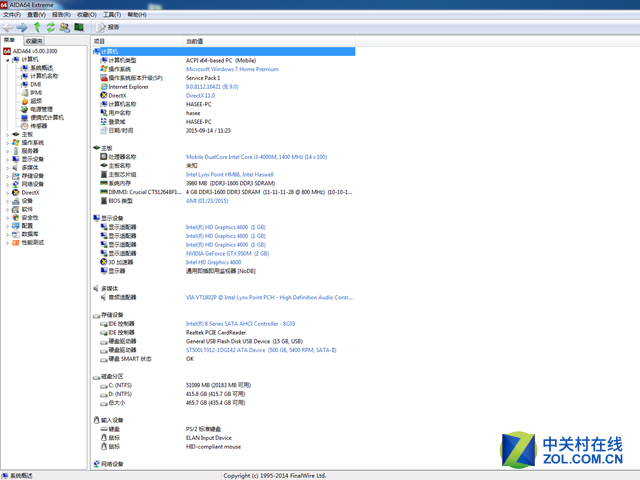This screenshot has width=640, height=480.
Task: Open the 文件(F) menu
Action: click(x=12, y=15)
